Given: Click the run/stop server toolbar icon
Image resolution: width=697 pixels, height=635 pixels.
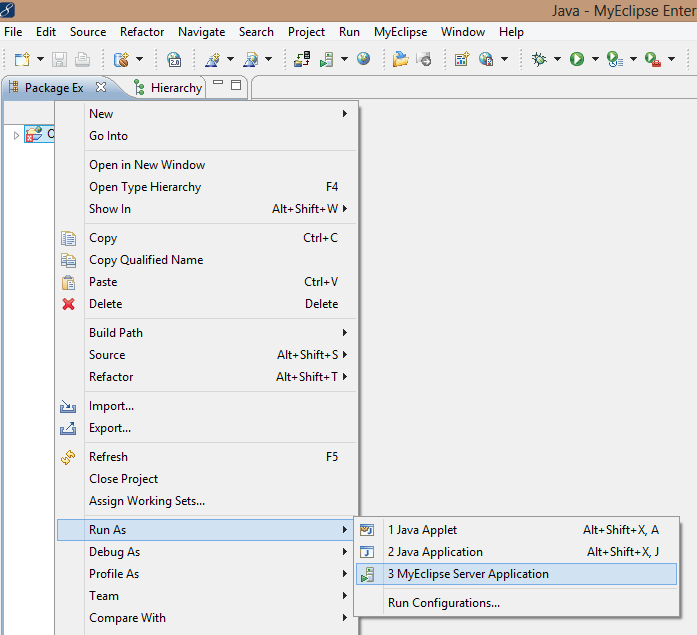Looking at the screenshot, I should (327, 59).
